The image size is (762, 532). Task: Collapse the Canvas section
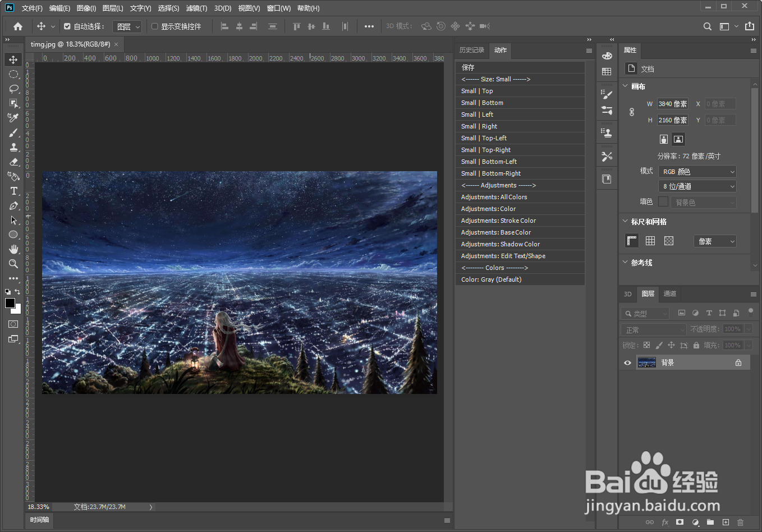pyautogui.click(x=626, y=86)
